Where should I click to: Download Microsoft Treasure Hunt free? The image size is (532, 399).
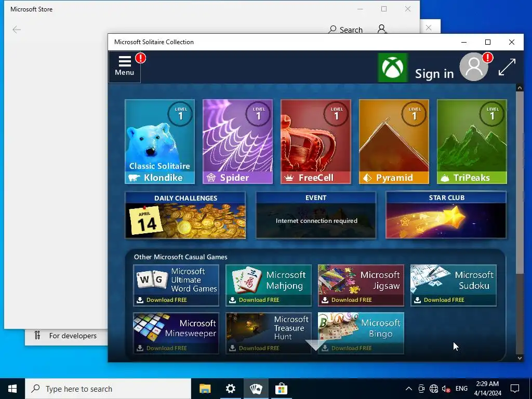[x=269, y=333]
